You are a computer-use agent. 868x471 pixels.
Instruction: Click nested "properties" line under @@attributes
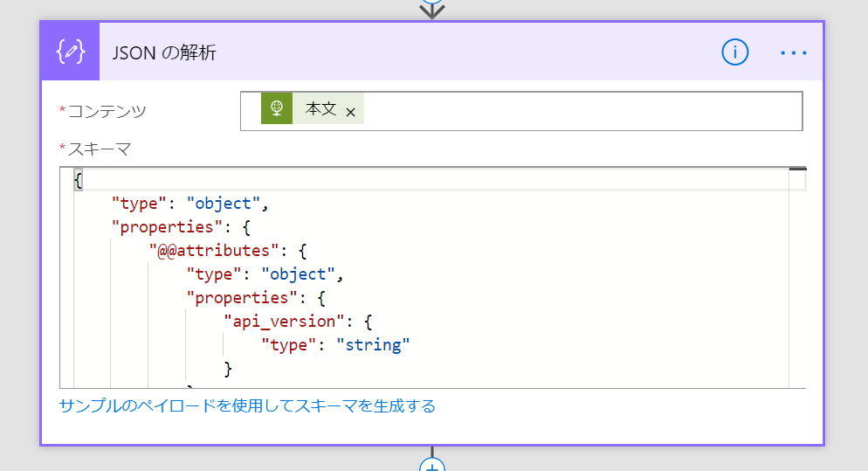256,298
